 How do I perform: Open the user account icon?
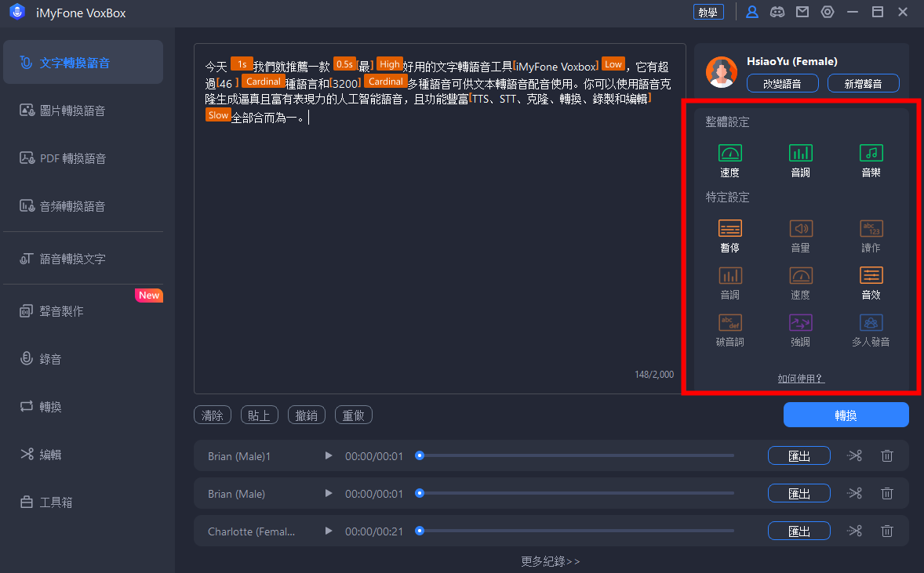752,12
